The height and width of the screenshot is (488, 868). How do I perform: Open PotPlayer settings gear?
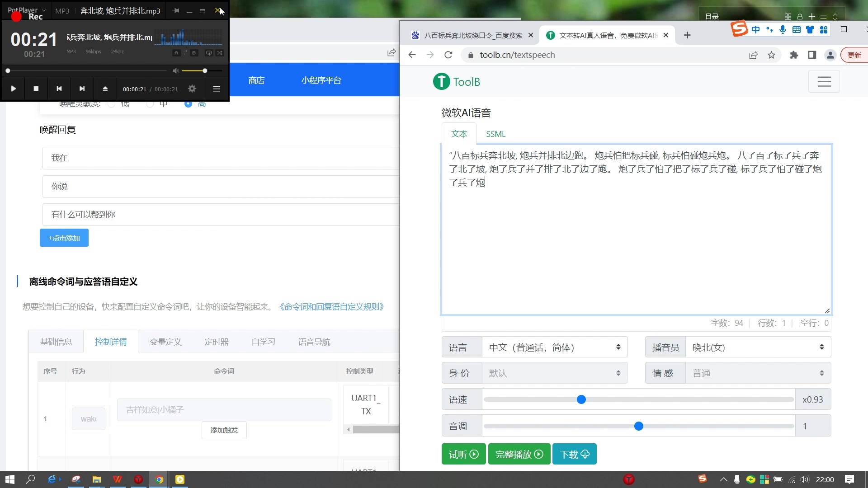[x=192, y=89]
